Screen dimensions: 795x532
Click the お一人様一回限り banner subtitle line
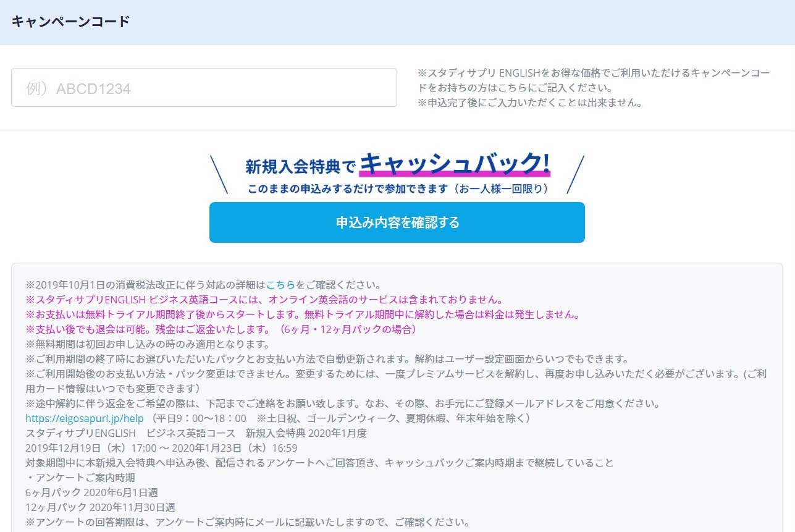pos(398,188)
